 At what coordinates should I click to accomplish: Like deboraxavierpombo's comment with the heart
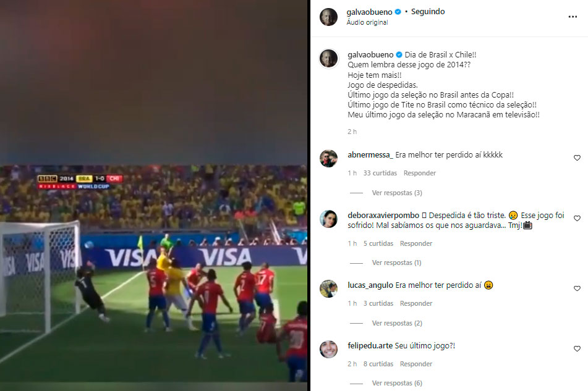(577, 218)
